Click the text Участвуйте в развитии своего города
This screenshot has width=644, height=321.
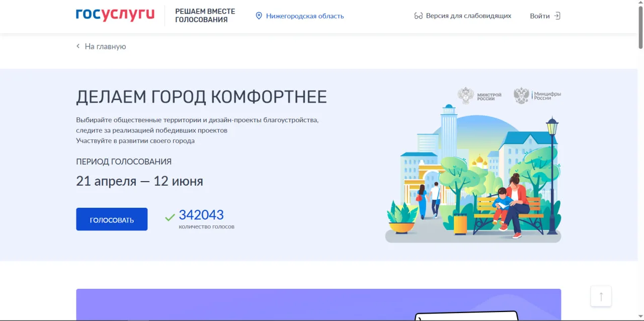(x=135, y=141)
